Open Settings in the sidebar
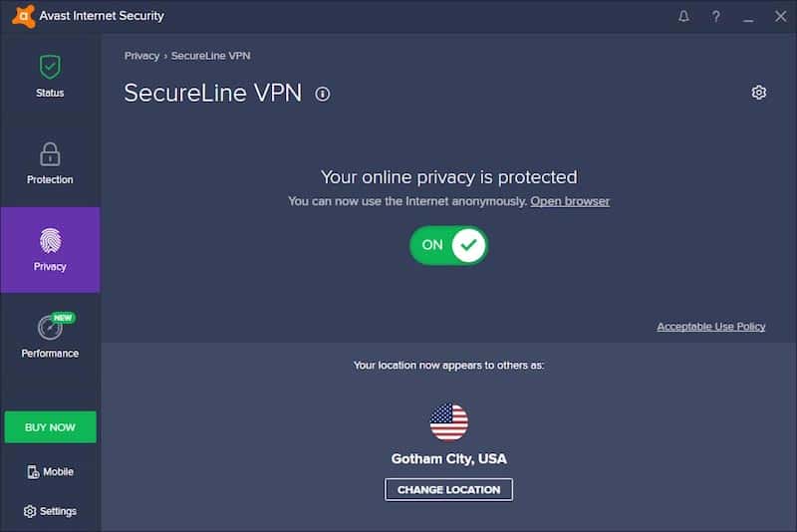This screenshot has width=797, height=532. coord(50,511)
